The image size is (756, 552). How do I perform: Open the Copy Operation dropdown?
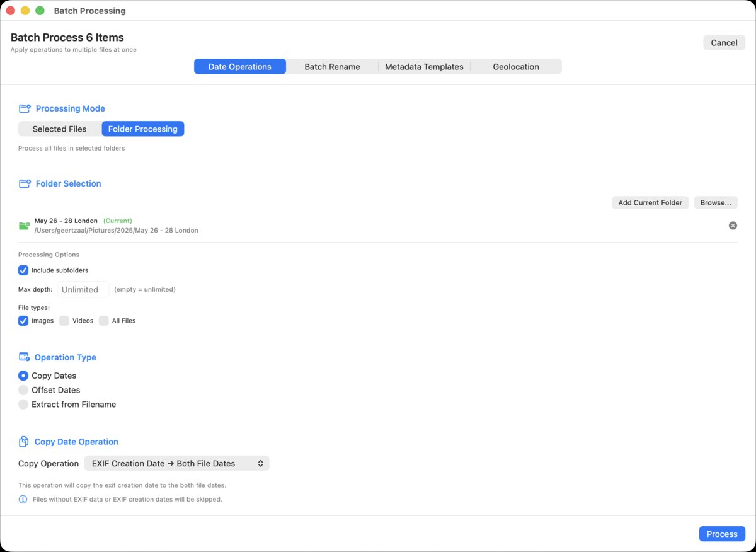176,463
